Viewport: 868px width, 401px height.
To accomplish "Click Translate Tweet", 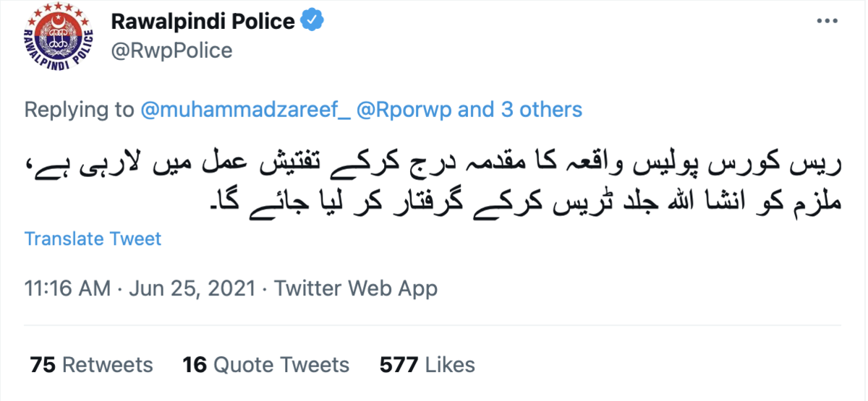I will [x=93, y=238].
